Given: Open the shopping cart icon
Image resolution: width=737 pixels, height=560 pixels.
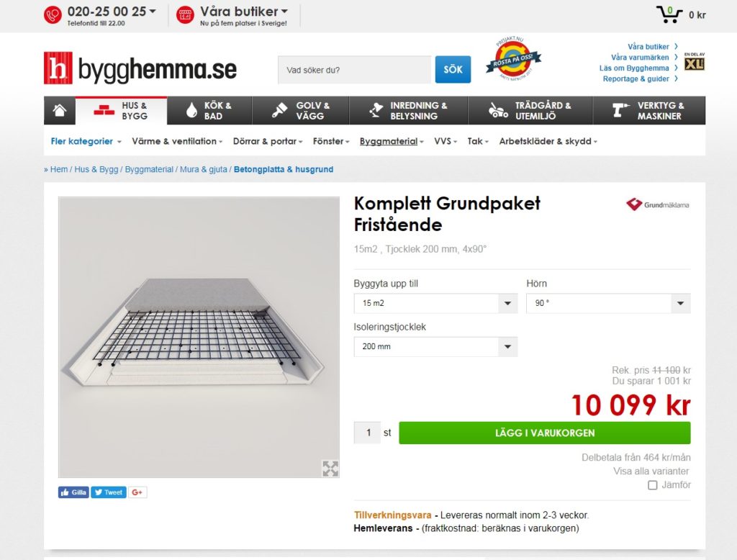Looking at the screenshot, I should click(x=669, y=14).
